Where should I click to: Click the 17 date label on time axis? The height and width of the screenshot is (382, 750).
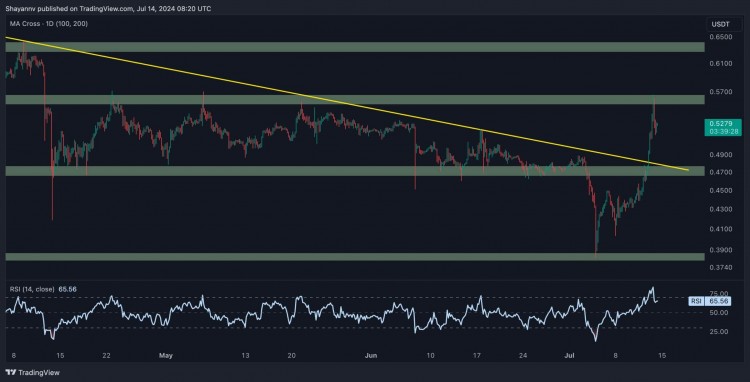coord(477,356)
